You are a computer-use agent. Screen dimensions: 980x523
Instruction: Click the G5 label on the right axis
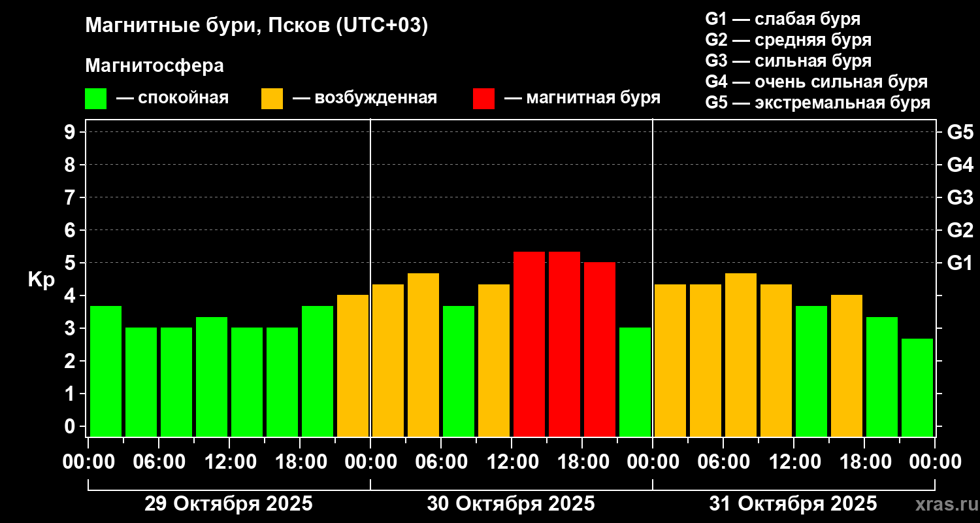click(x=960, y=132)
